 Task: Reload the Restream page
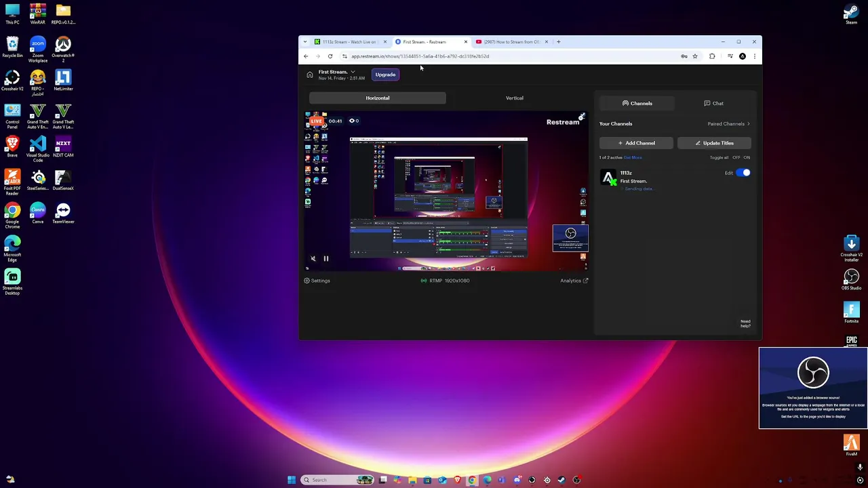330,56
